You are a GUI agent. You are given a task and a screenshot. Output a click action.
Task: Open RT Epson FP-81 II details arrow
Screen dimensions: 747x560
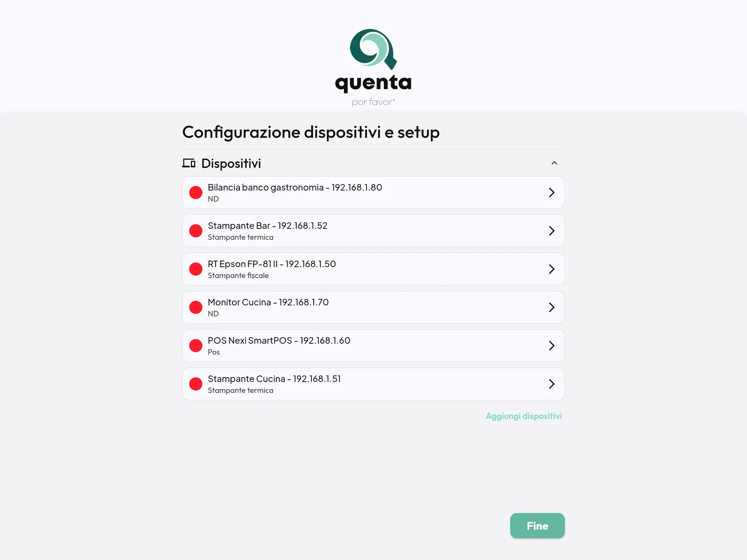[x=551, y=269]
